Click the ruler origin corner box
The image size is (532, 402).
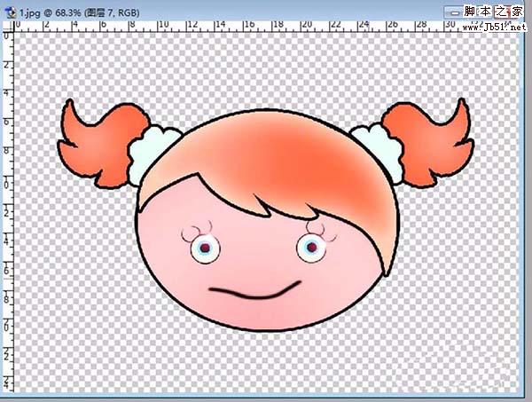click(7, 27)
